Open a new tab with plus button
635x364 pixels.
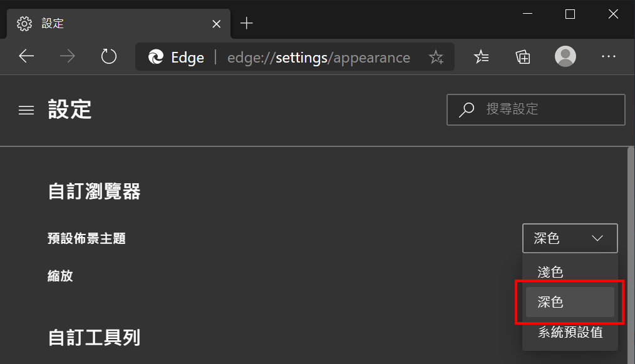[x=247, y=23]
